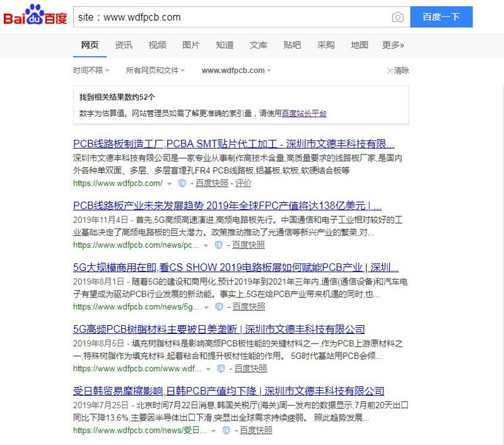Screen dimensions: 504x445
Task: Switch to the 视频 tab
Action: (x=157, y=45)
